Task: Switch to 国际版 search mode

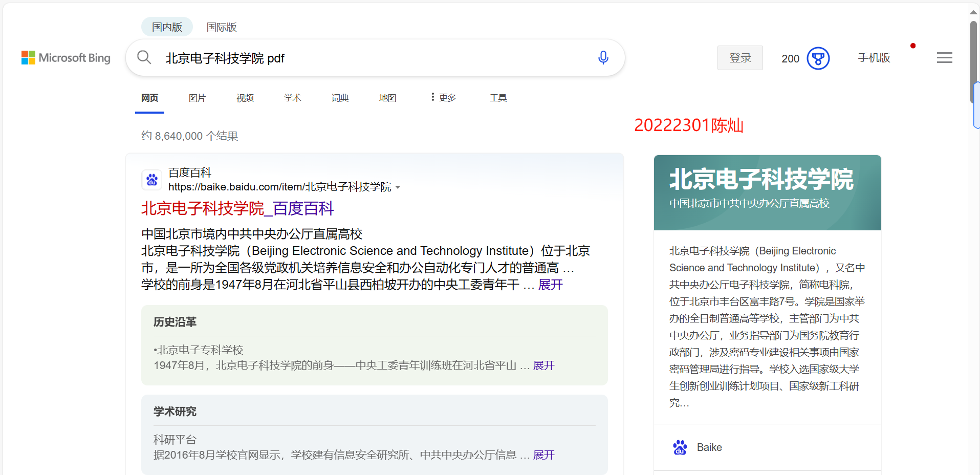Action: [222, 27]
